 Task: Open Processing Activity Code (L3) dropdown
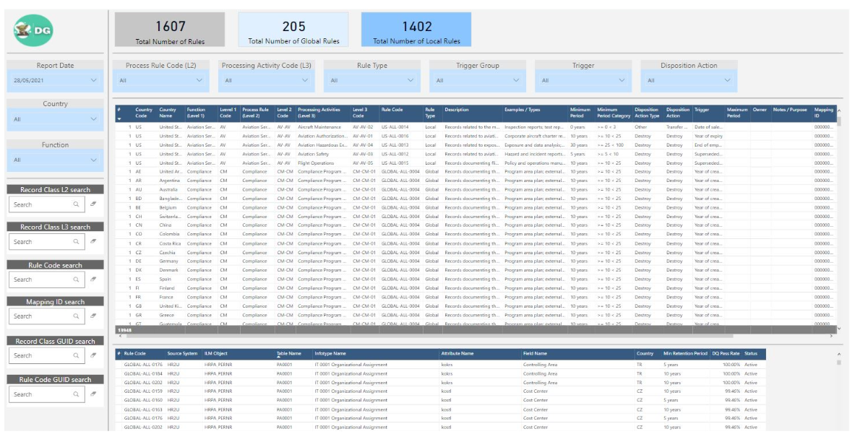[267, 80]
